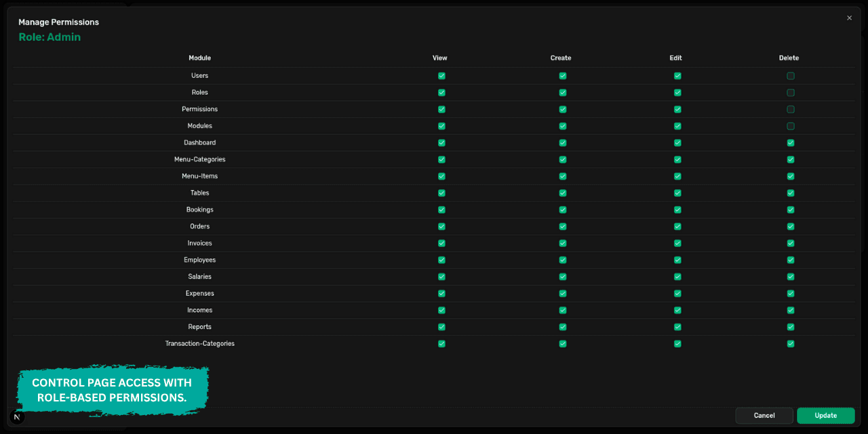Uncheck Delete permission for Reports
The width and height of the screenshot is (868, 434).
[x=790, y=327]
